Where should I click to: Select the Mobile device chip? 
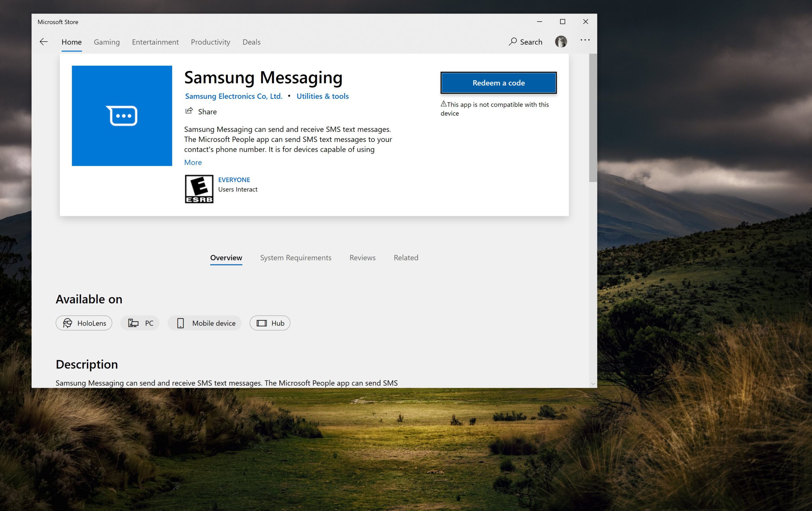(205, 323)
